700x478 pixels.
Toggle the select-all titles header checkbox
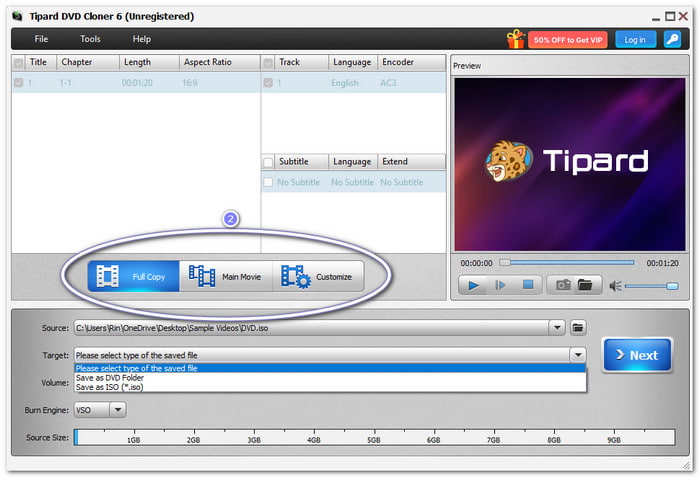(x=18, y=63)
